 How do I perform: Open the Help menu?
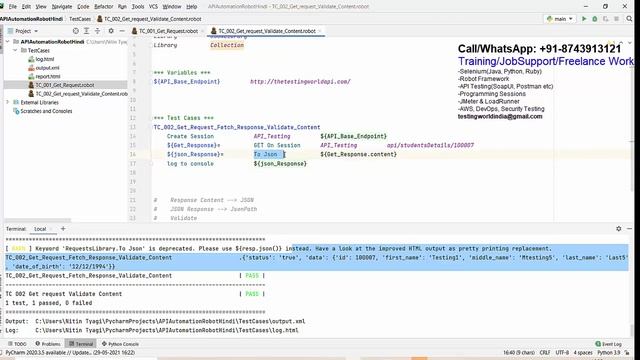(191, 7)
